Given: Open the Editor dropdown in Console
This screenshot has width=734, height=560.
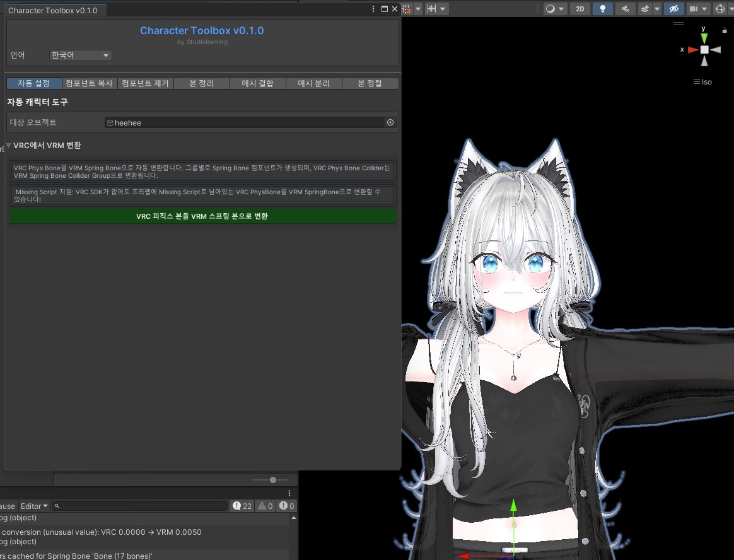Looking at the screenshot, I should tap(33, 506).
